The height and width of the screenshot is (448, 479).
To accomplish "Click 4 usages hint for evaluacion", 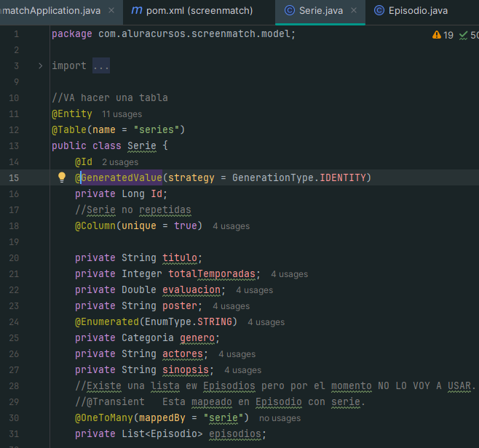I will [x=255, y=290].
